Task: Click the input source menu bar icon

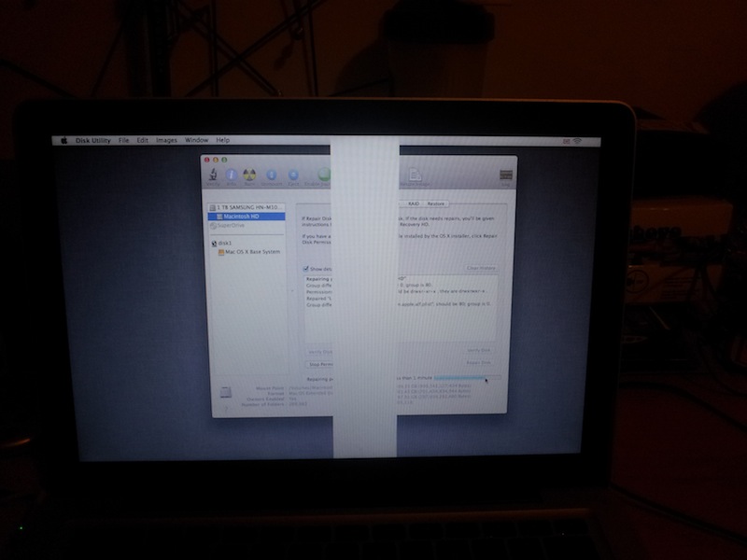Action: pos(566,142)
